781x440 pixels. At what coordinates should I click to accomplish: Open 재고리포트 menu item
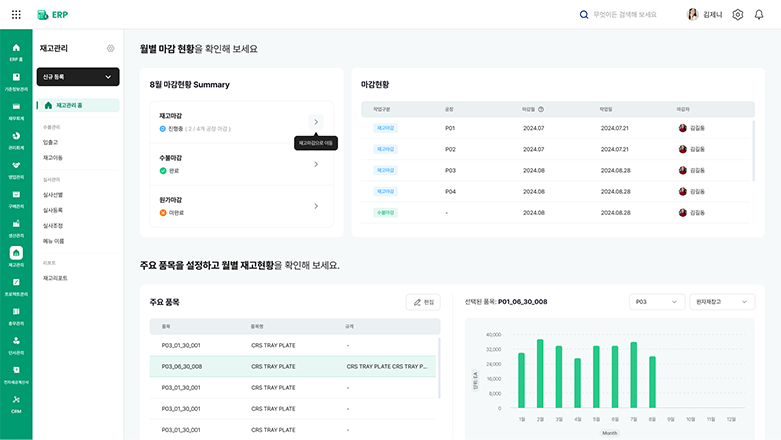[55, 278]
